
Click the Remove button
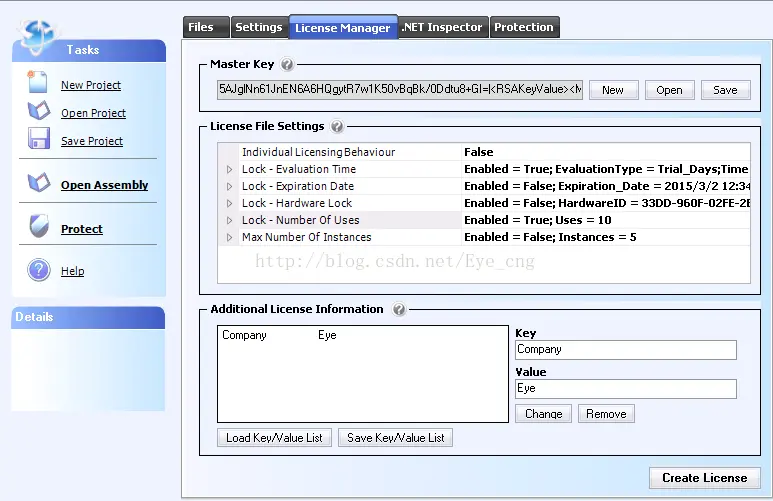click(x=606, y=413)
